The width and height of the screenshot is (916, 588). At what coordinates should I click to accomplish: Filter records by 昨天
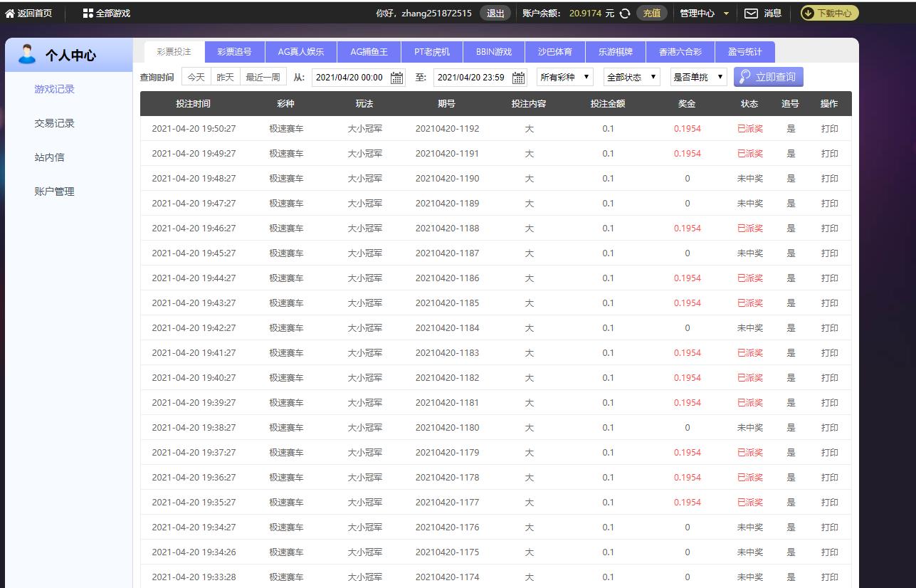tap(226, 77)
